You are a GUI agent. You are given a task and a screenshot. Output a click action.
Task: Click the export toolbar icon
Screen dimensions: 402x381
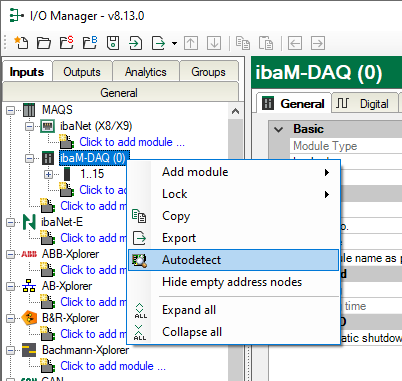[158, 43]
